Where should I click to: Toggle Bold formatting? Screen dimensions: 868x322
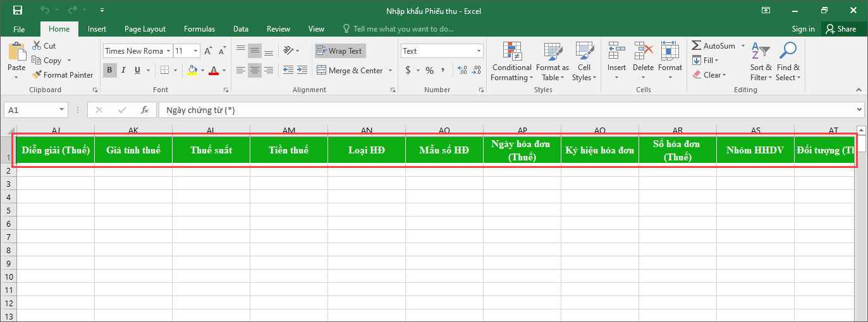point(110,70)
